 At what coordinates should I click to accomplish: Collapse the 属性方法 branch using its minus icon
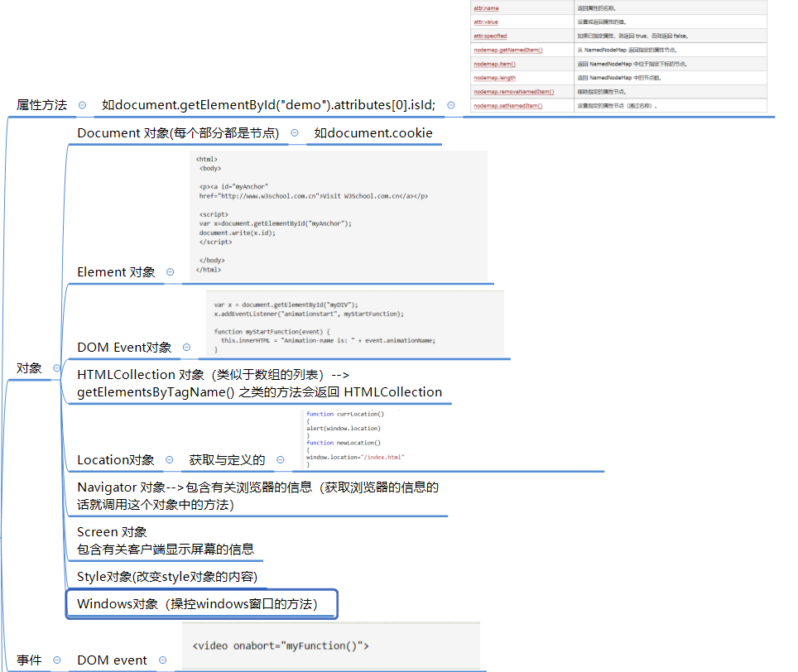tap(80, 105)
